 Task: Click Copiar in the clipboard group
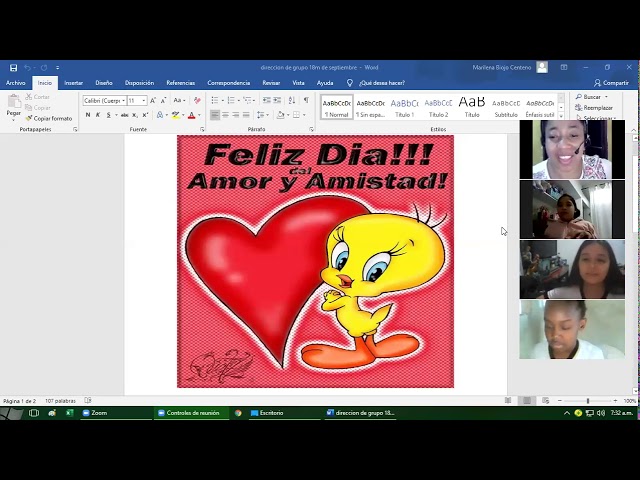[38, 108]
